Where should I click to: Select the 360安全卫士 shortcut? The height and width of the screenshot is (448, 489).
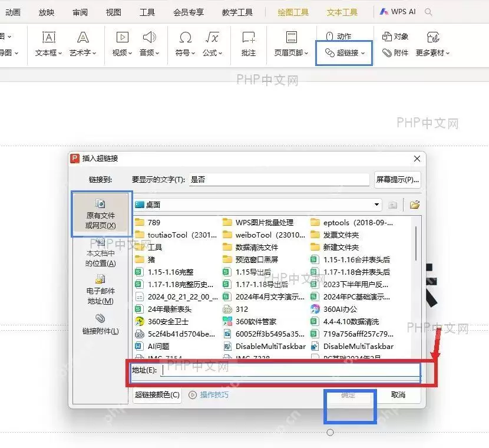tap(162, 321)
